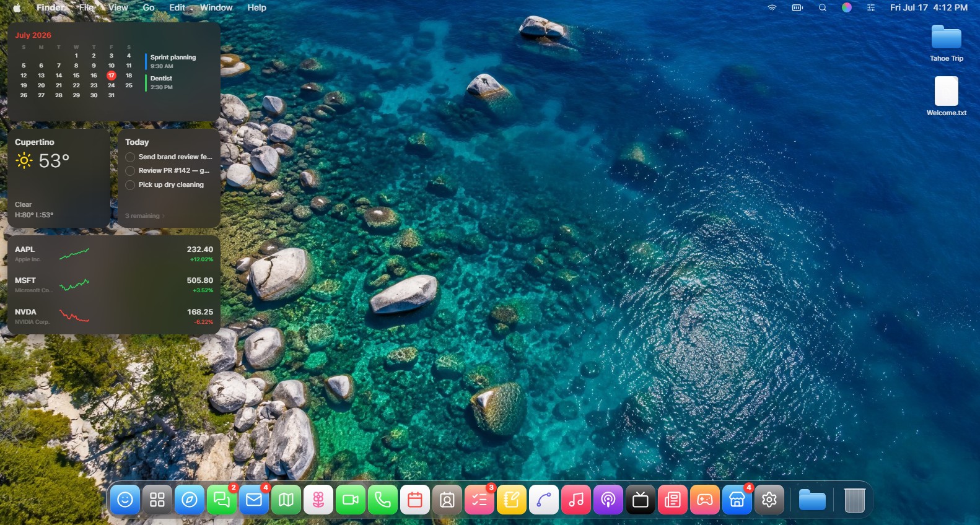Open Calendar app in dock

(415, 500)
